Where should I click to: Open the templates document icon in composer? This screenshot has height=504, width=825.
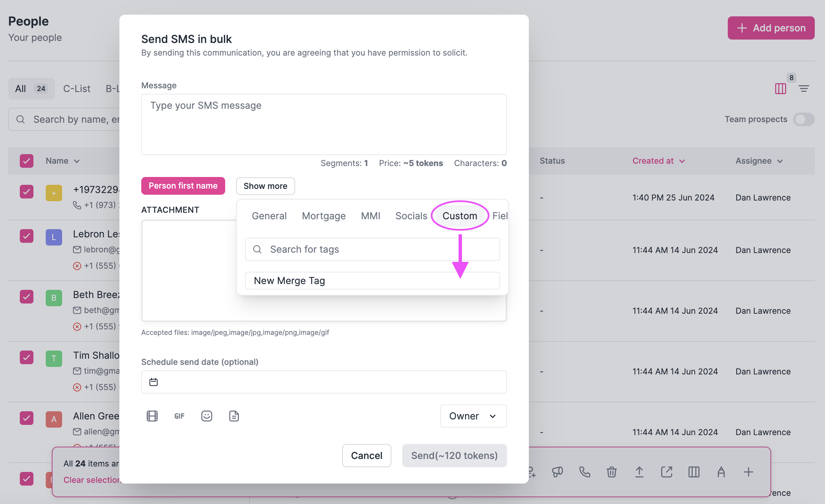click(234, 416)
